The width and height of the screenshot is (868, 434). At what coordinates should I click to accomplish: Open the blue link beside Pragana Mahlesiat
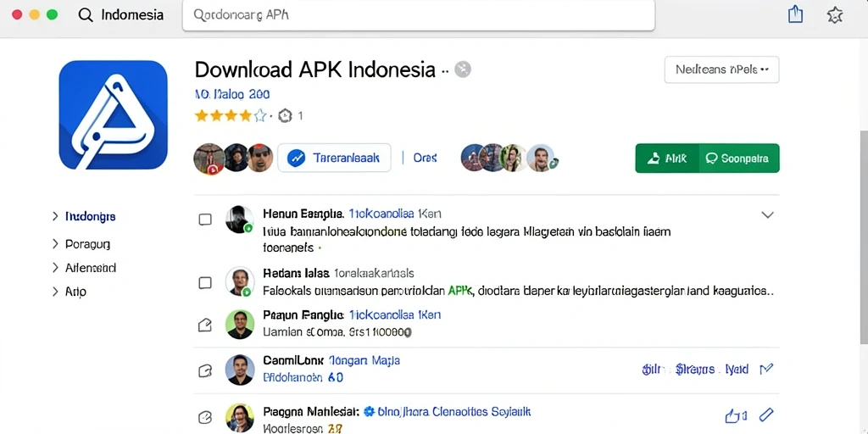[454, 412]
